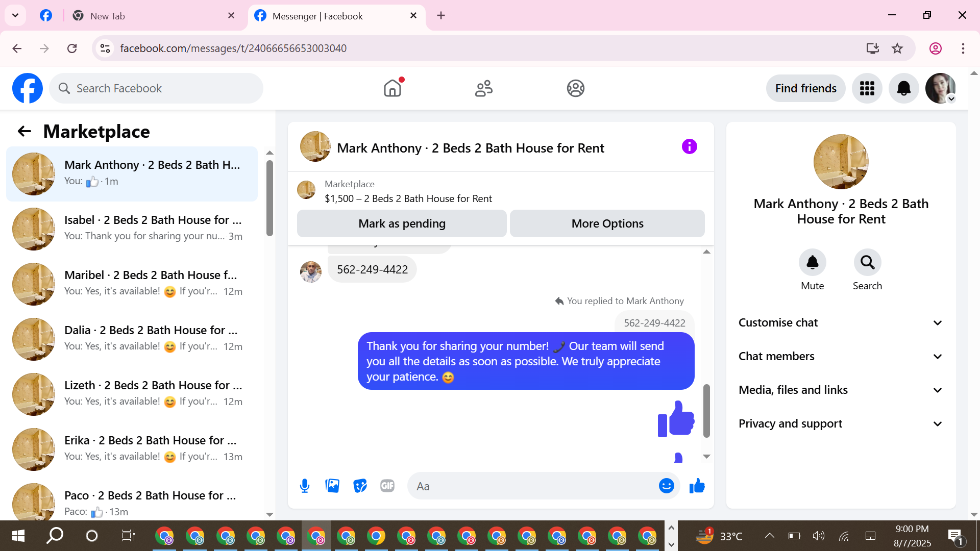980x551 pixels.
Task: Attach a file with the photo icon
Action: pyautogui.click(x=332, y=486)
